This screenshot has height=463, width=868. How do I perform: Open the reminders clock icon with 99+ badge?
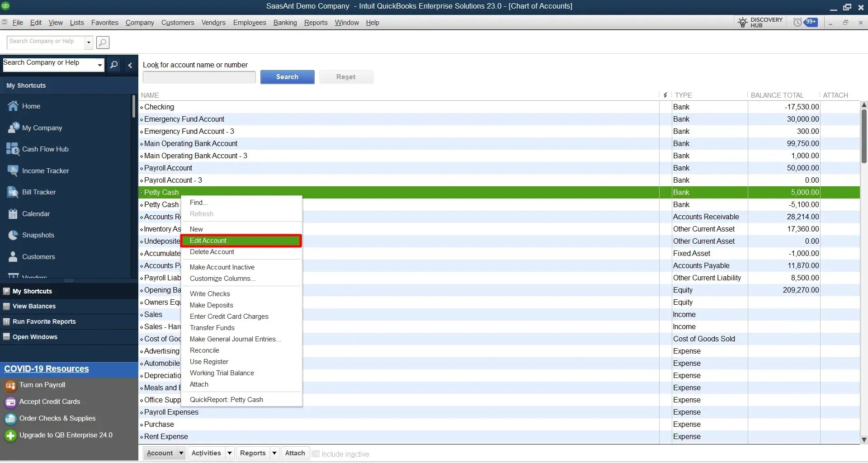(x=805, y=22)
